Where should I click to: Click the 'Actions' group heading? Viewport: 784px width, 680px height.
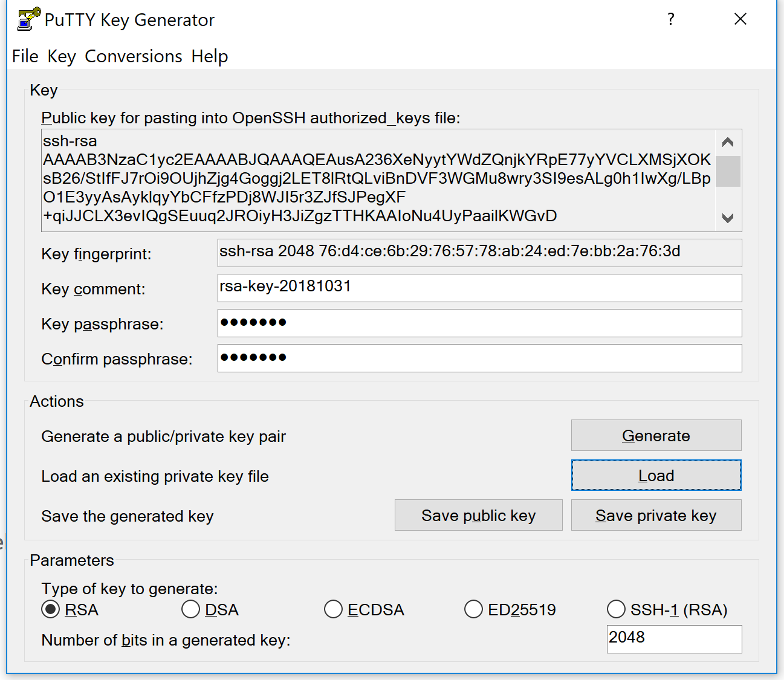point(57,401)
